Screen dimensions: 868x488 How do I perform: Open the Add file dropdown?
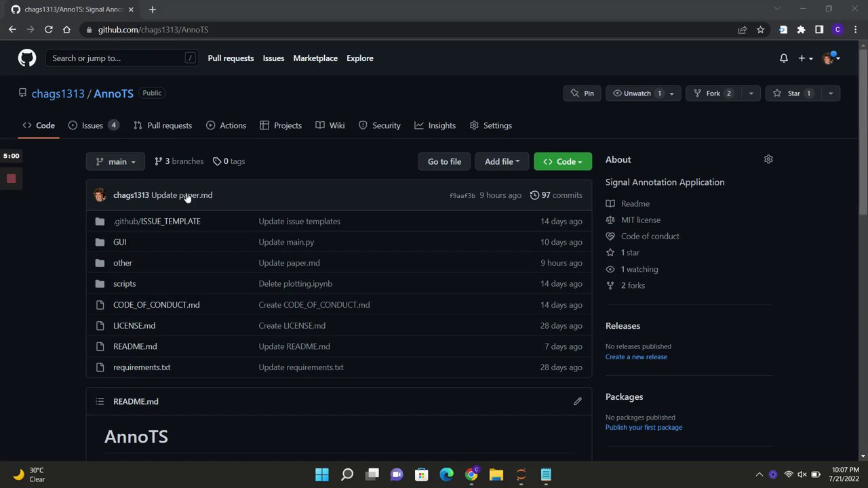(502, 161)
